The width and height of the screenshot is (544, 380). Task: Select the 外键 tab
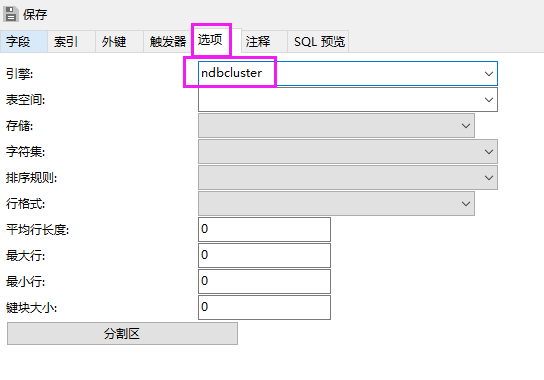(x=119, y=42)
